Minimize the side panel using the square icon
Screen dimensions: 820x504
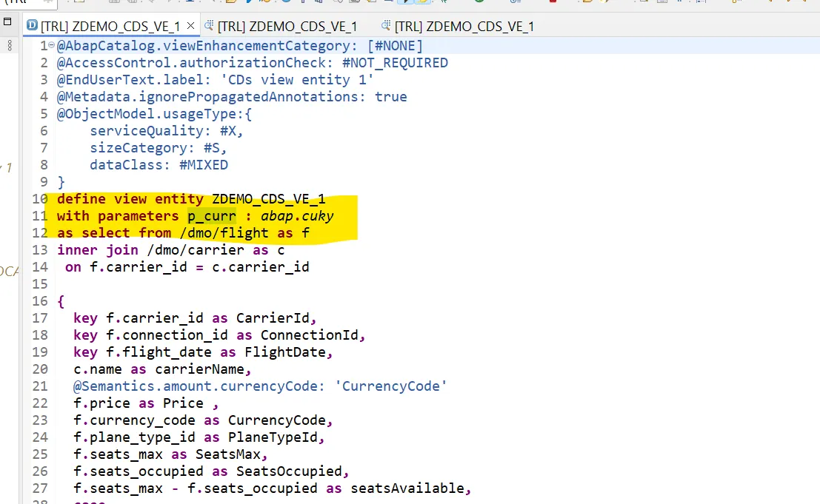tap(7, 21)
